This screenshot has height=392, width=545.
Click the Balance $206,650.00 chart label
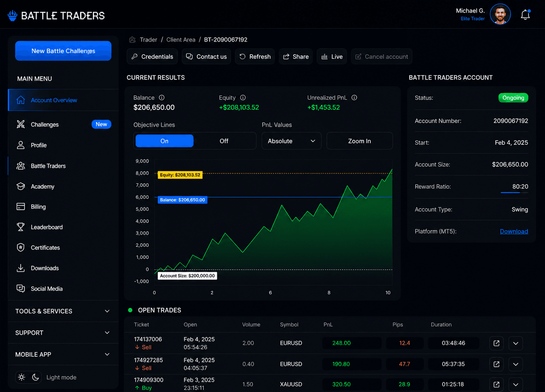pyautogui.click(x=182, y=200)
